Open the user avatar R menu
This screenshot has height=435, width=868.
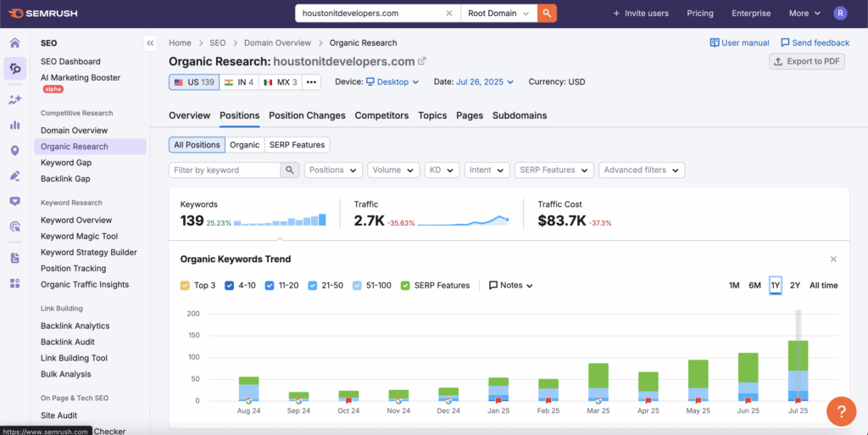click(840, 14)
